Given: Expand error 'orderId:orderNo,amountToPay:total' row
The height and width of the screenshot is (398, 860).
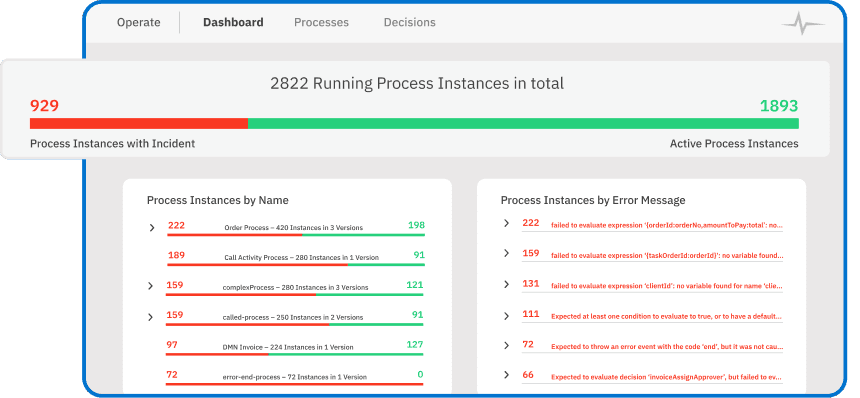Looking at the screenshot, I should (x=507, y=223).
